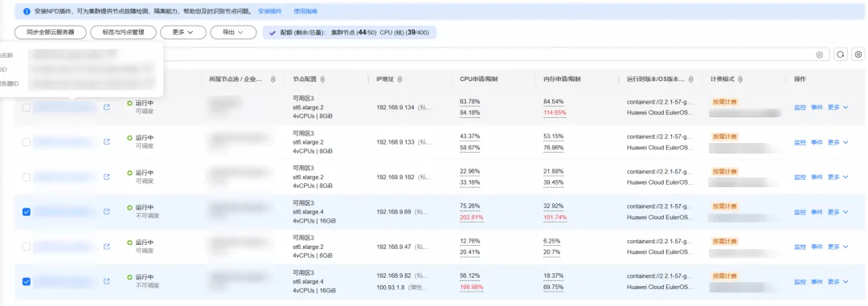Open external link icon for node 192.168.9.47
The height and width of the screenshot is (306, 868).
(107, 247)
